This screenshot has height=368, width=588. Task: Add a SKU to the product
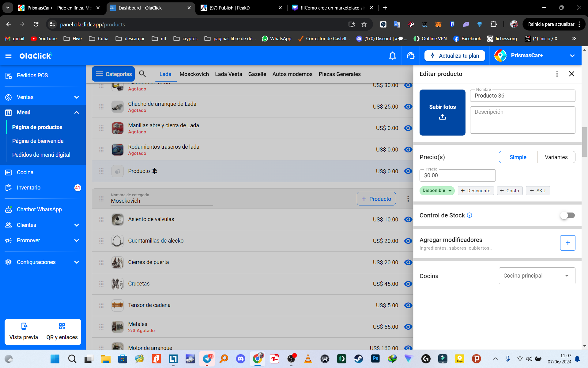click(x=538, y=191)
